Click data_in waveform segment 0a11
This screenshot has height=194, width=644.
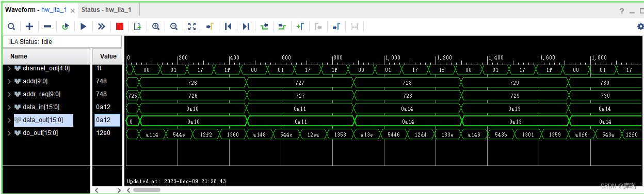tap(300, 108)
